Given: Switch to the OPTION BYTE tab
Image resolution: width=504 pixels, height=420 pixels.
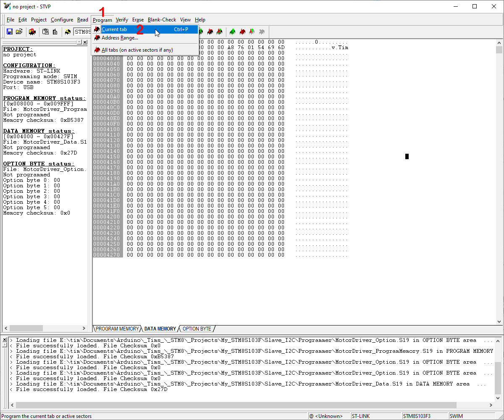Looking at the screenshot, I should click(197, 328).
